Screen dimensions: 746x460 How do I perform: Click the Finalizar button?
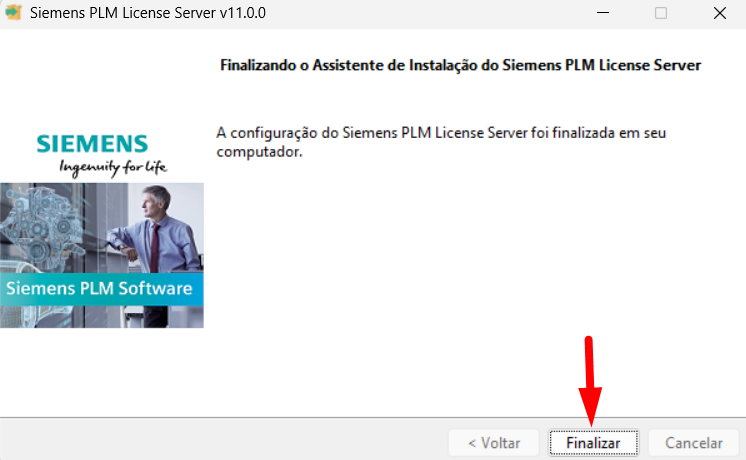(593, 443)
